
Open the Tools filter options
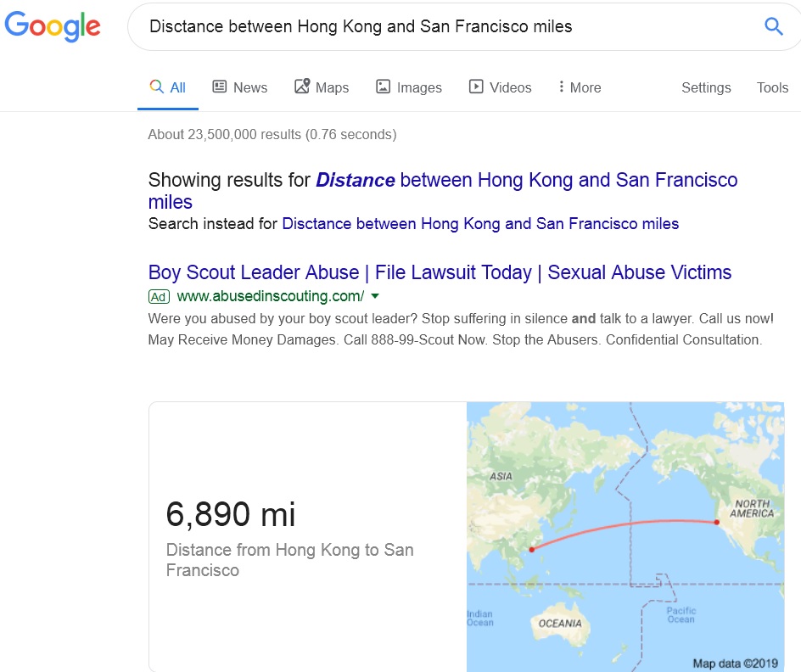[772, 87]
